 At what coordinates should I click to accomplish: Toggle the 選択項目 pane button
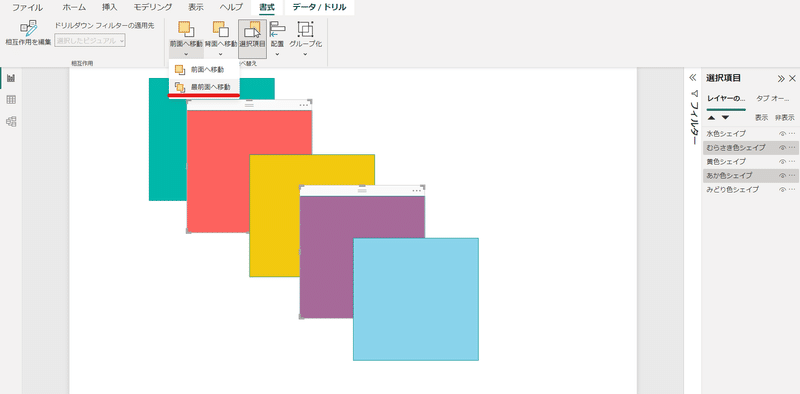pyautogui.click(x=253, y=35)
